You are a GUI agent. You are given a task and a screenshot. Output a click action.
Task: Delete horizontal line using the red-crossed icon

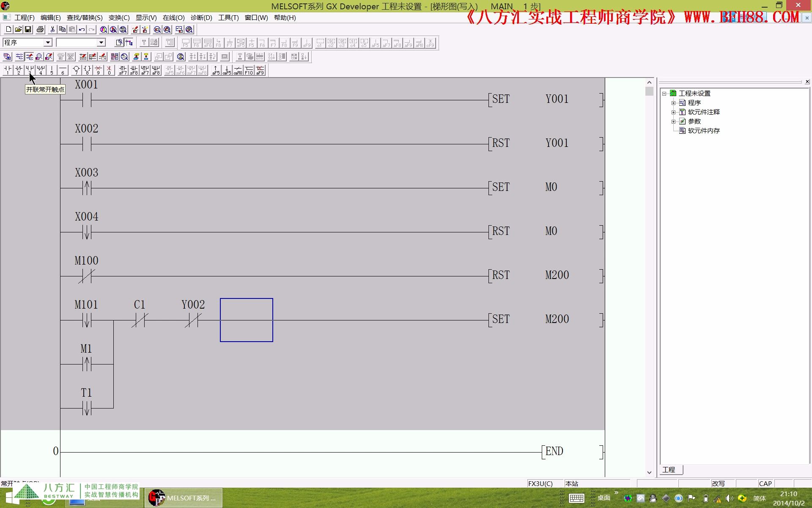[x=98, y=70]
